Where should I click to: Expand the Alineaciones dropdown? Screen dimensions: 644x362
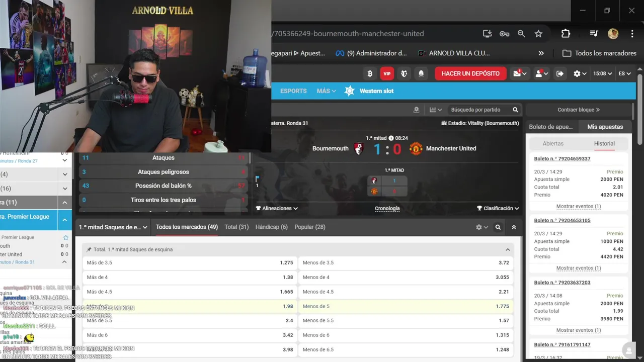tap(277, 208)
